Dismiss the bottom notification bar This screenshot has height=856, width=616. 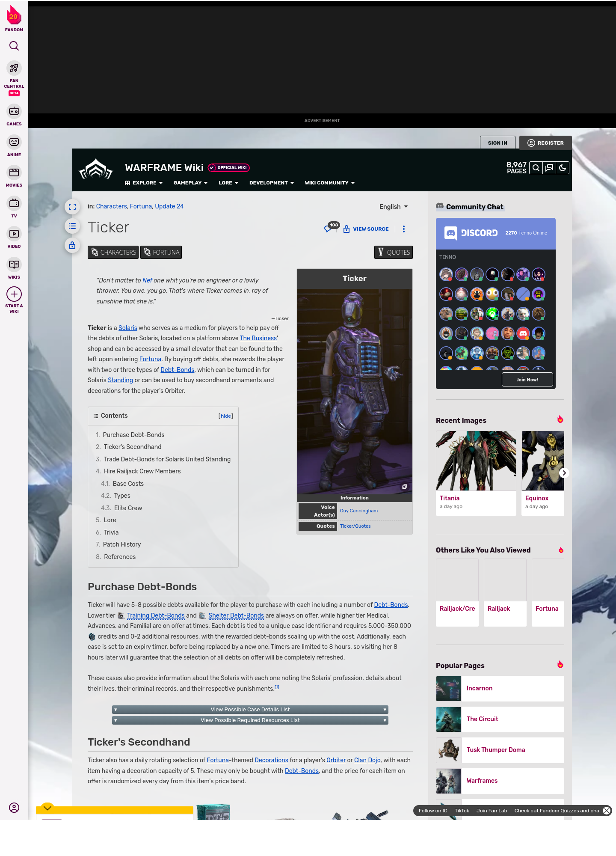pos(607,811)
